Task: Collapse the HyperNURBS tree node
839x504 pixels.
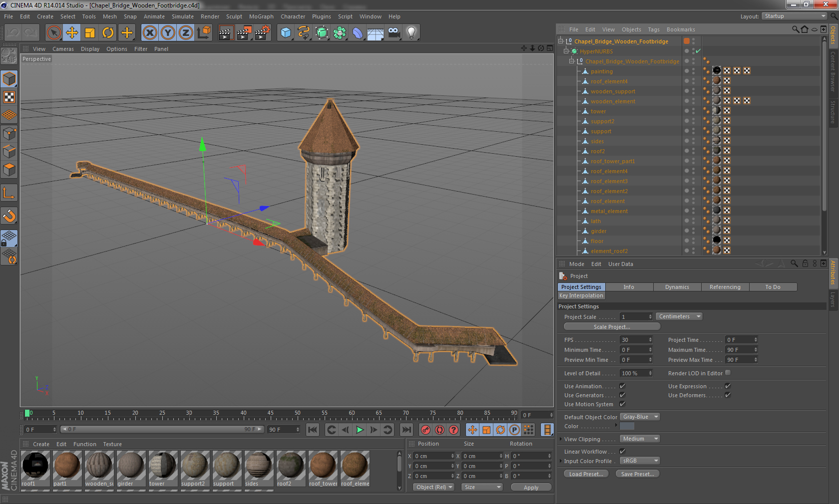Action: click(566, 51)
